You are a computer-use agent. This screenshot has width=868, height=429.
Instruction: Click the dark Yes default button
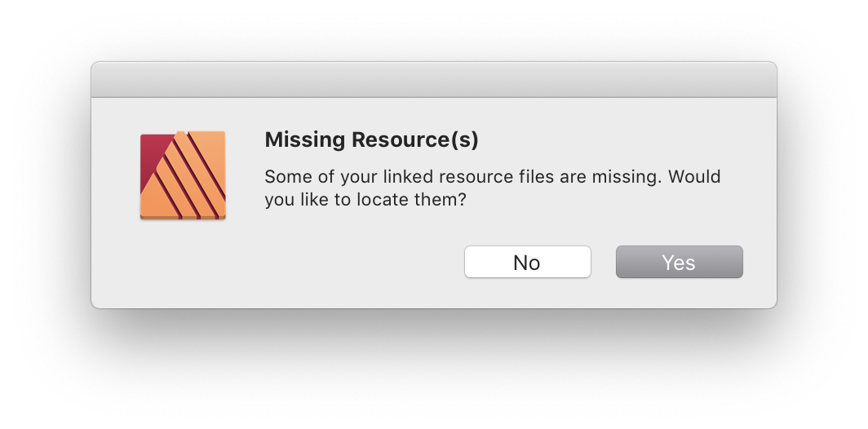[679, 263]
